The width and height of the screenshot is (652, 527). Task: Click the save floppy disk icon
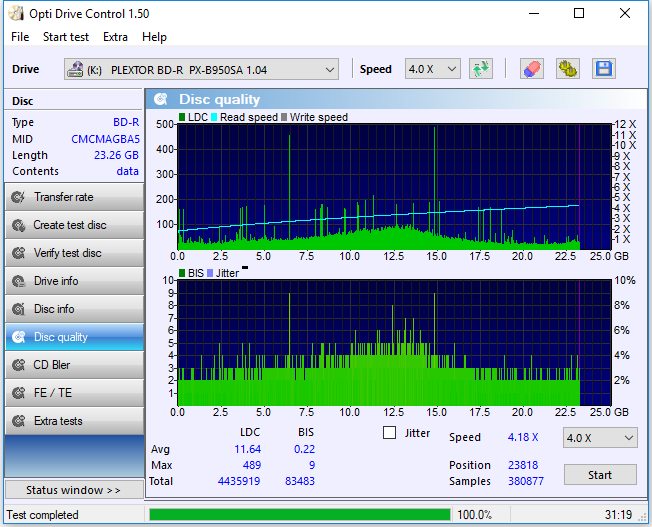point(603,69)
